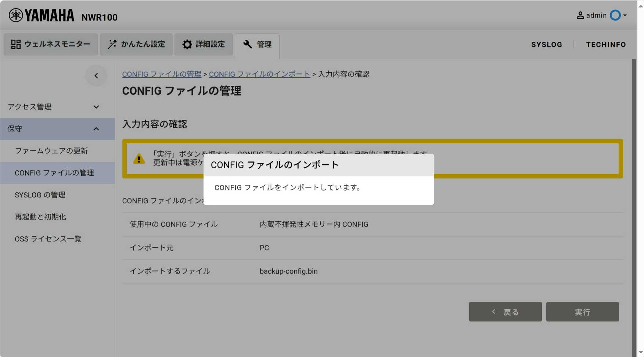The image size is (644, 357).
Task: Click the blue circle status icon
Action: (615, 15)
